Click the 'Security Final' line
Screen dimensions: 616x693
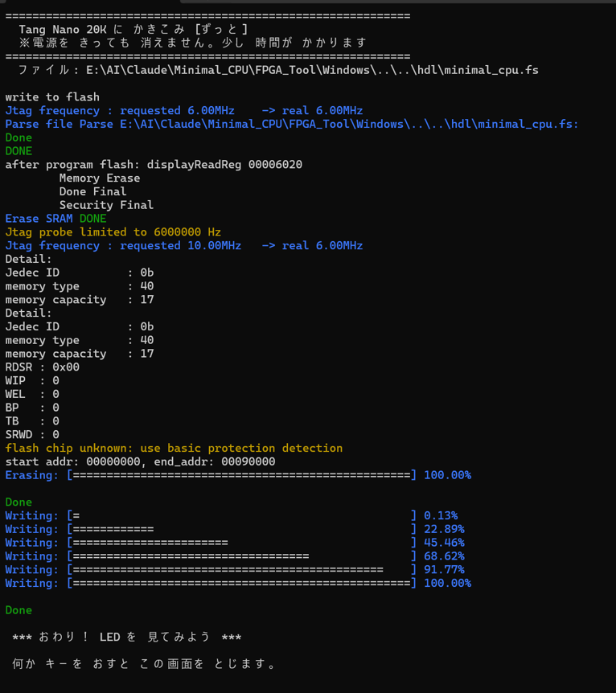106,205
